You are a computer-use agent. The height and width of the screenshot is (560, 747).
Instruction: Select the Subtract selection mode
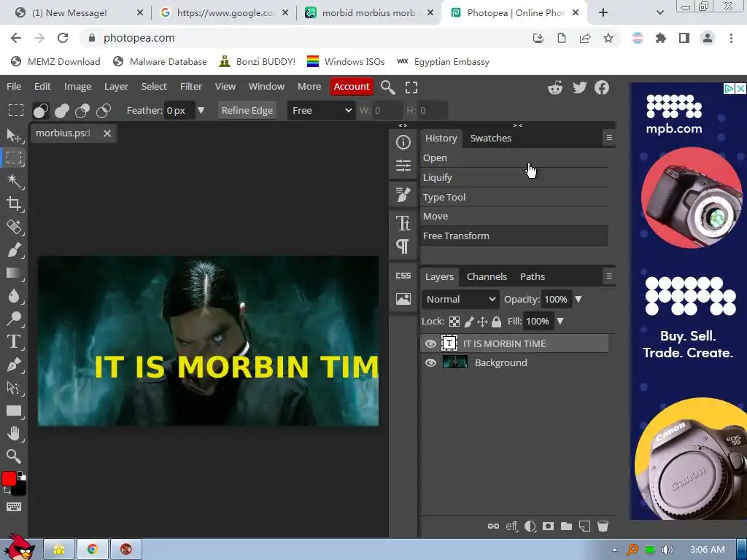(x=82, y=111)
